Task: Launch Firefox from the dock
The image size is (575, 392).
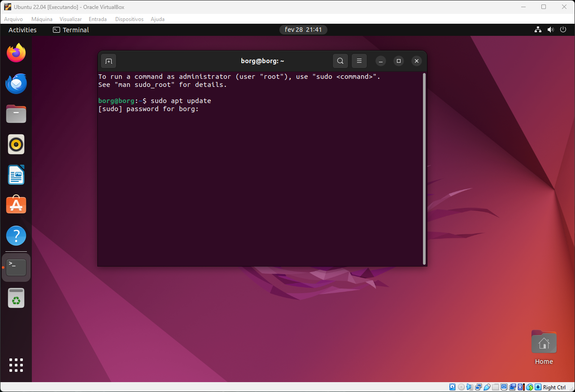Action: tap(16, 53)
